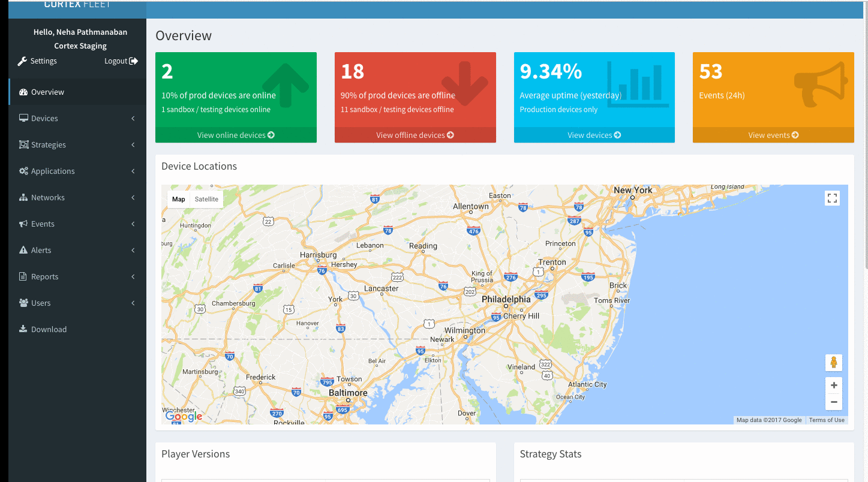Click the Strategies icon in sidebar
The width and height of the screenshot is (868, 482).
23,144
